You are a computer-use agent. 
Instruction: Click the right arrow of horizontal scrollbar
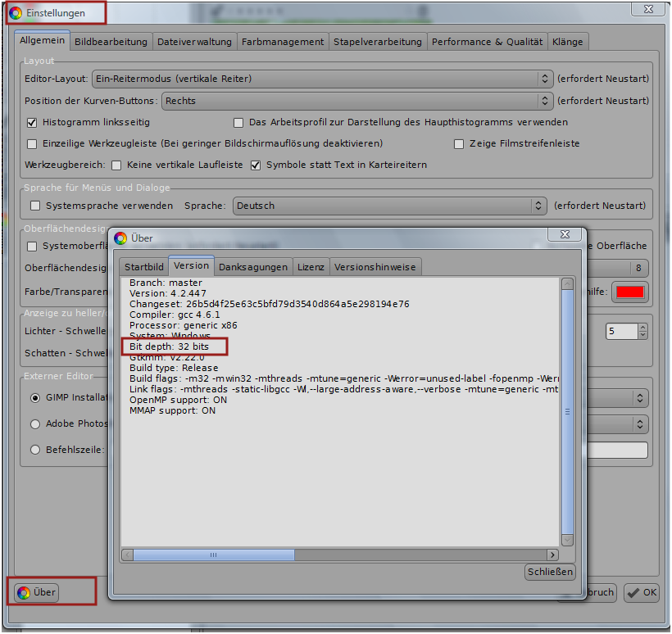click(552, 555)
